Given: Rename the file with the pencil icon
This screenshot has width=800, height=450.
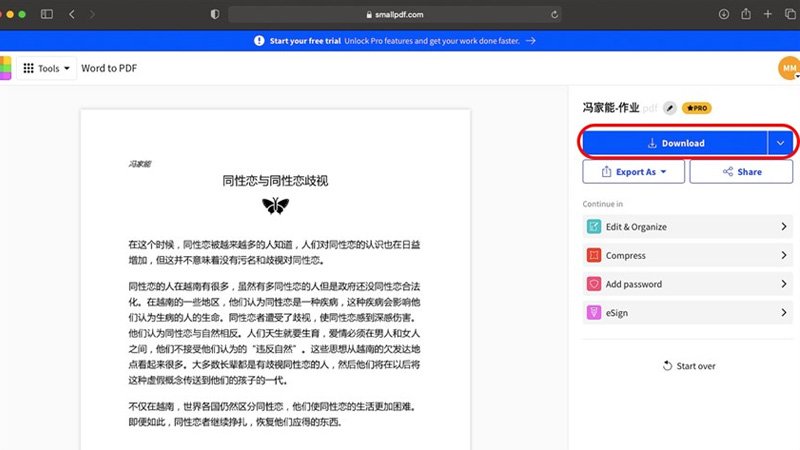Looking at the screenshot, I should click(670, 108).
